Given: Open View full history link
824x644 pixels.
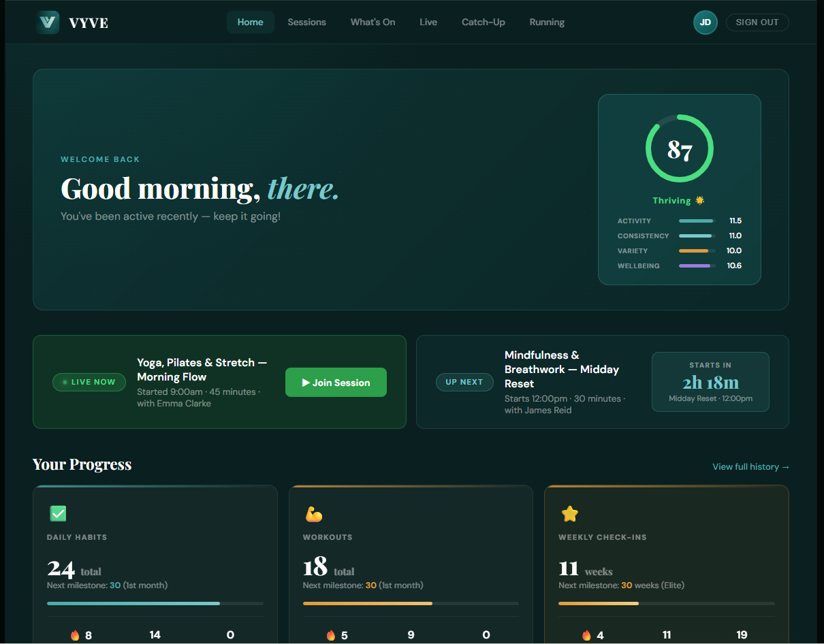Looking at the screenshot, I should 750,467.
